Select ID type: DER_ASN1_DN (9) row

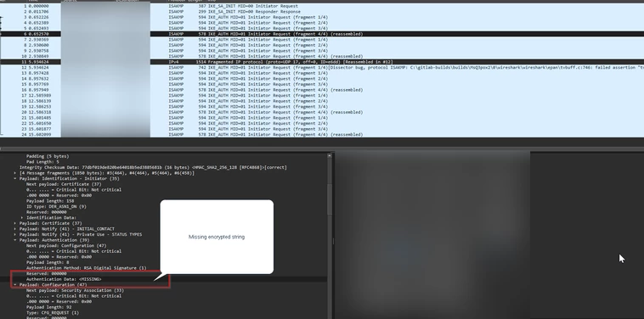click(x=163, y=207)
